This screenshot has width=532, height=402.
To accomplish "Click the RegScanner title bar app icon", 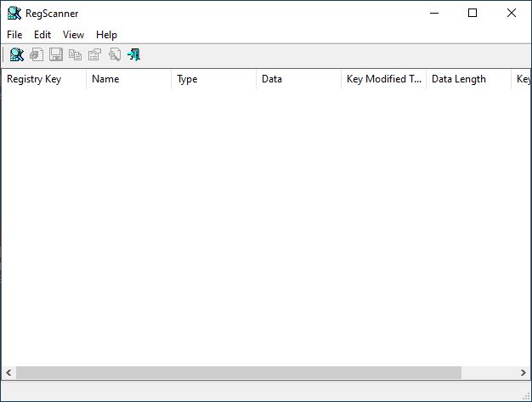I will pyautogui.click(x=14, y=14).
